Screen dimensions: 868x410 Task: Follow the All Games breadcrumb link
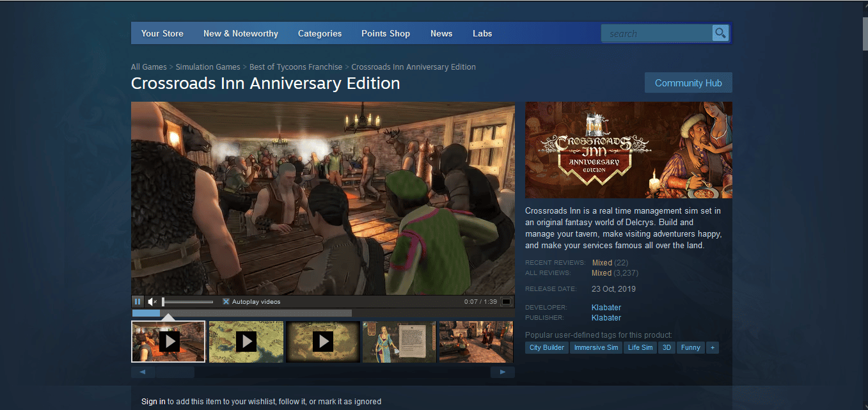(149, 67)
